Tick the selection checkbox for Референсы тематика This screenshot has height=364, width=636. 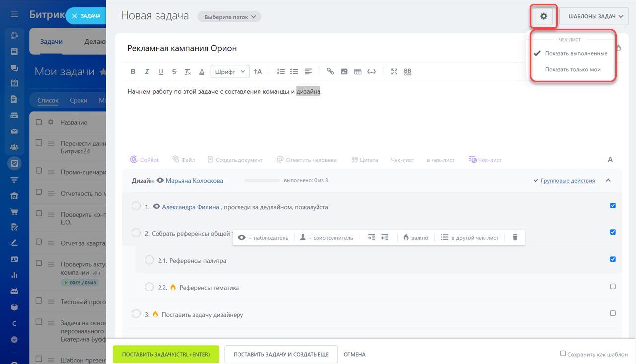[x=613, y=286]
